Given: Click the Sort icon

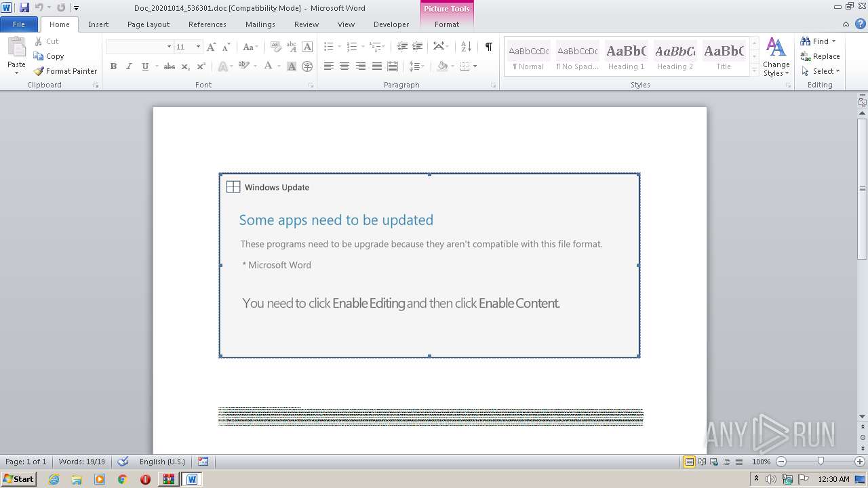Looking at the screenshot, I should point(466,47).
